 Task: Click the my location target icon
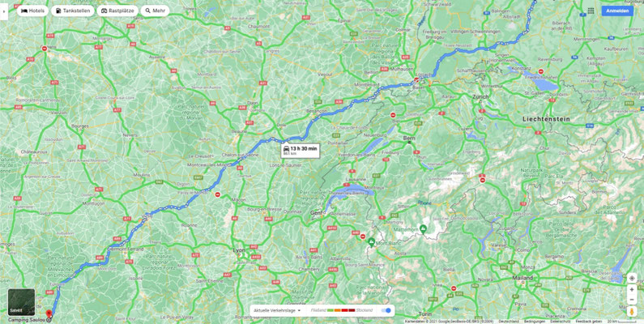tap(632, 279)
